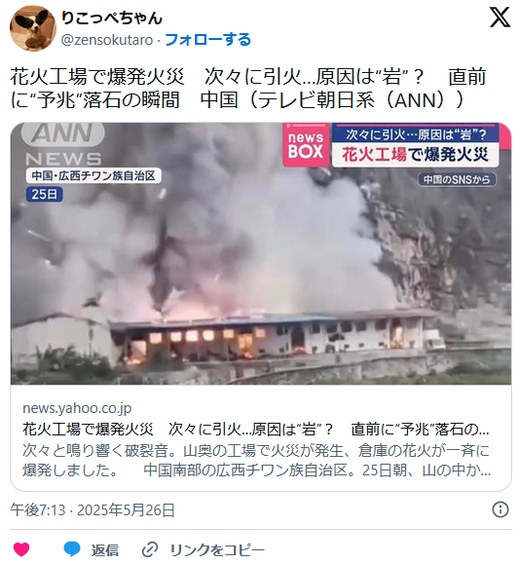
Task: Like the tweet with heart icon
Action: pyautogui.click(x=22, y=550)
